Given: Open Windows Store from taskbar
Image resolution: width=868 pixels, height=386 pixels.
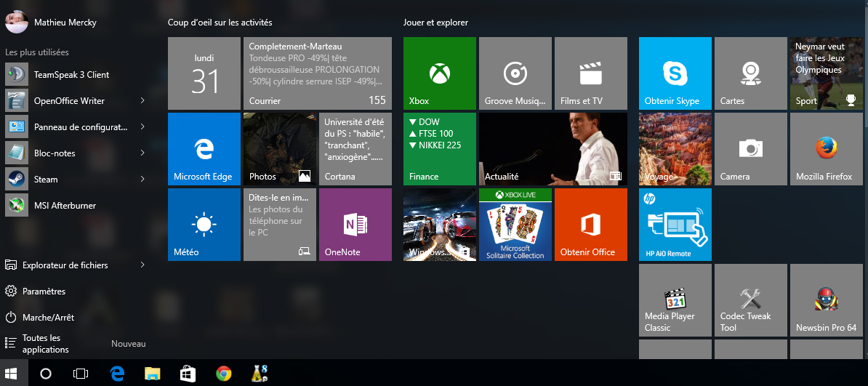Looking at the screenshot, I should pyautogui.click(x=188, y=374).
